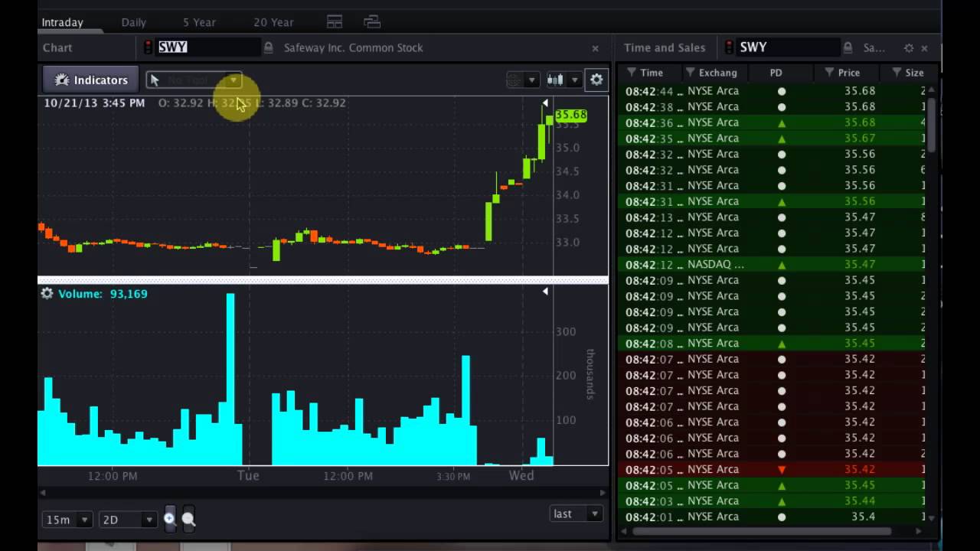The width and height of the screenshot is (980, 551).
Task: Click the Time column header label
Action: [x=652, y=73]
